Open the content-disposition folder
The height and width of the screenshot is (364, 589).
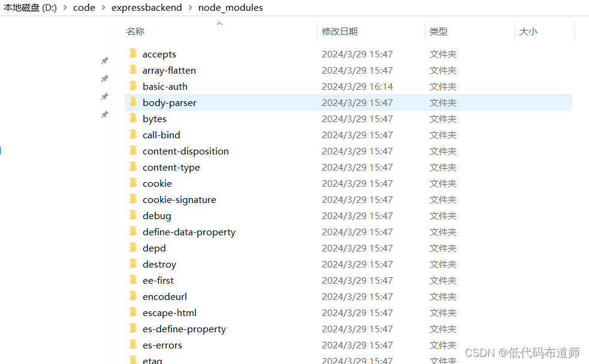point(186,151)
